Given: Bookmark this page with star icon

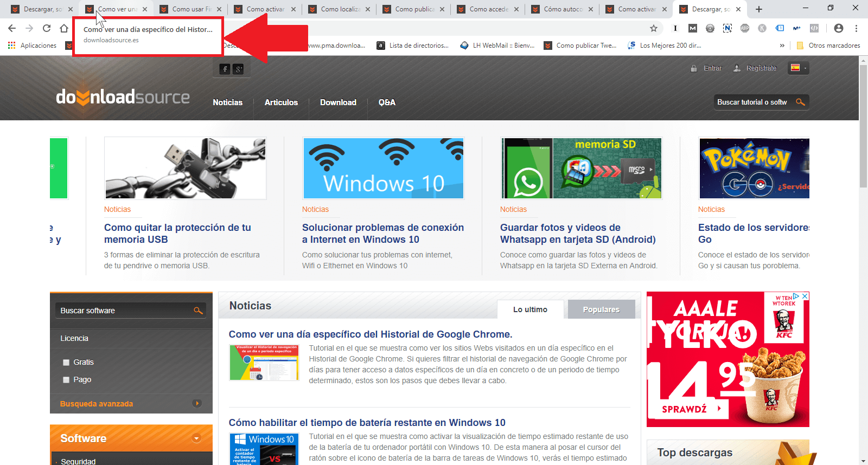Looking at the screenshot, I should pos(654,28).
